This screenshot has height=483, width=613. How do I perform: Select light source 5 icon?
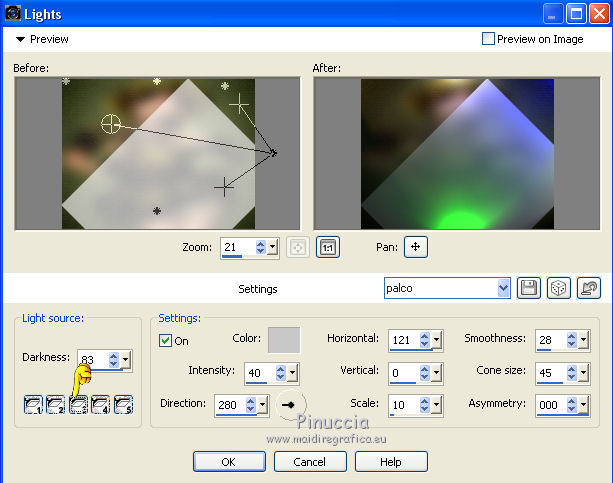point(123,404)
